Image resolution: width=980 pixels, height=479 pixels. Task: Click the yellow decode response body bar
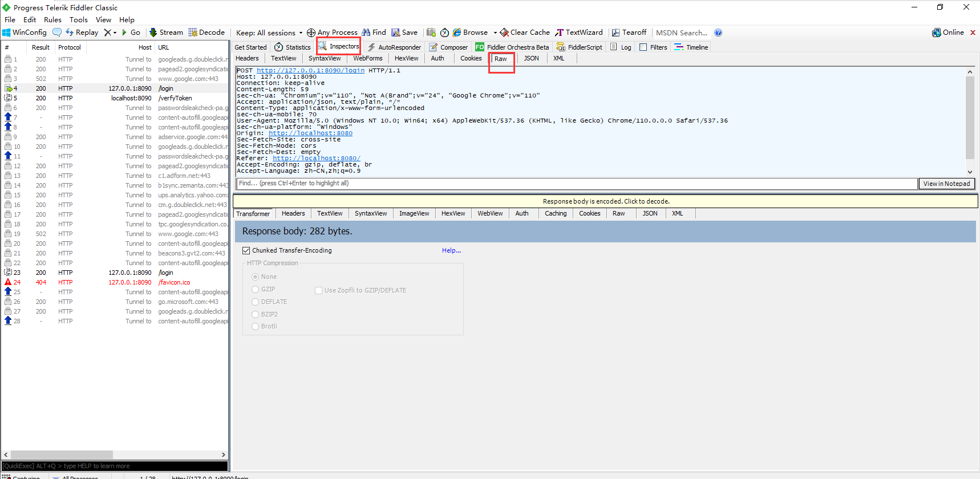click(x=605, y=201)
